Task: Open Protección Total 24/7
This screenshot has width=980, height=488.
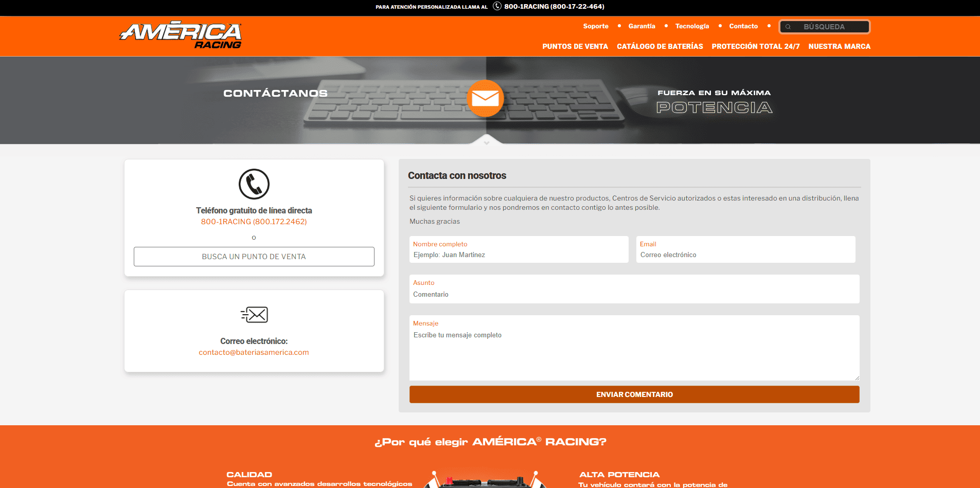Action: (x=756, y=46)
